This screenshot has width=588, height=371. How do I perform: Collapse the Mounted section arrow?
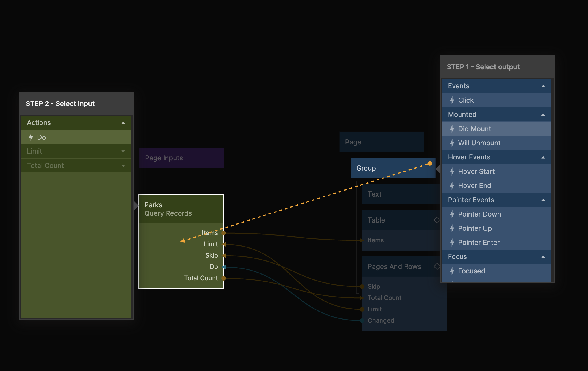pyautogui.click(x=543, y=115)
